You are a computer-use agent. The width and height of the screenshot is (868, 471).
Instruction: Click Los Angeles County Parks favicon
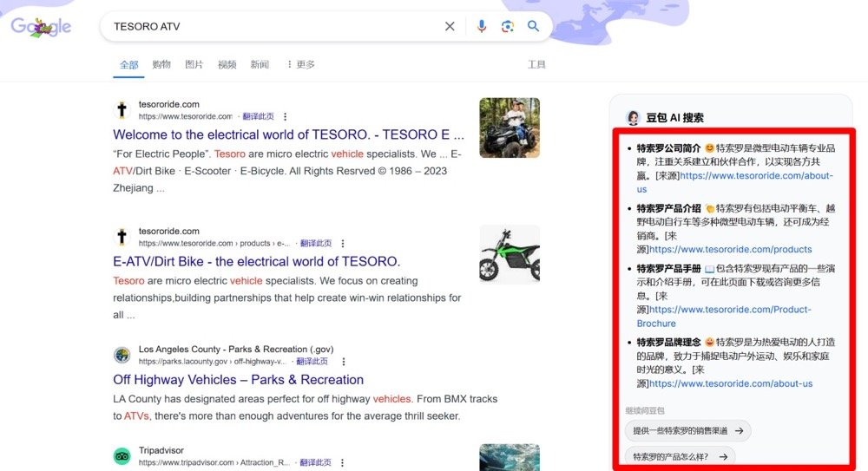click(122, 355)
